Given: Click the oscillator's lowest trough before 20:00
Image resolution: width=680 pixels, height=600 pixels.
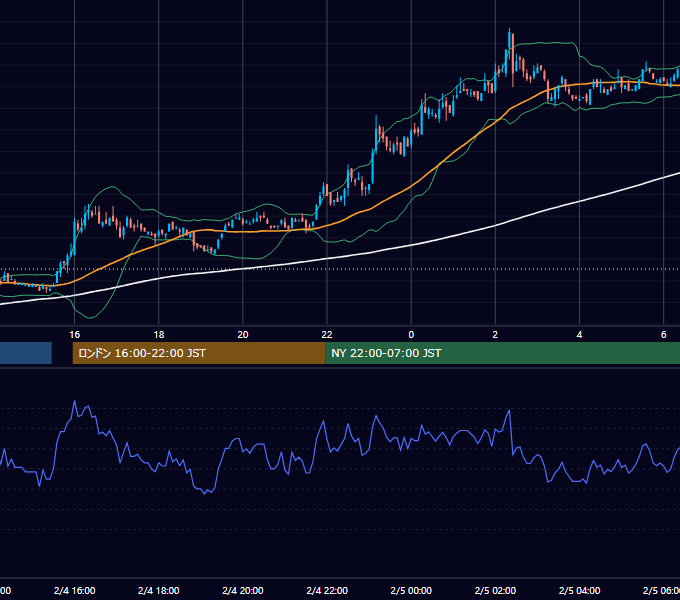Looking at the screenshot, I should [206, 493].
